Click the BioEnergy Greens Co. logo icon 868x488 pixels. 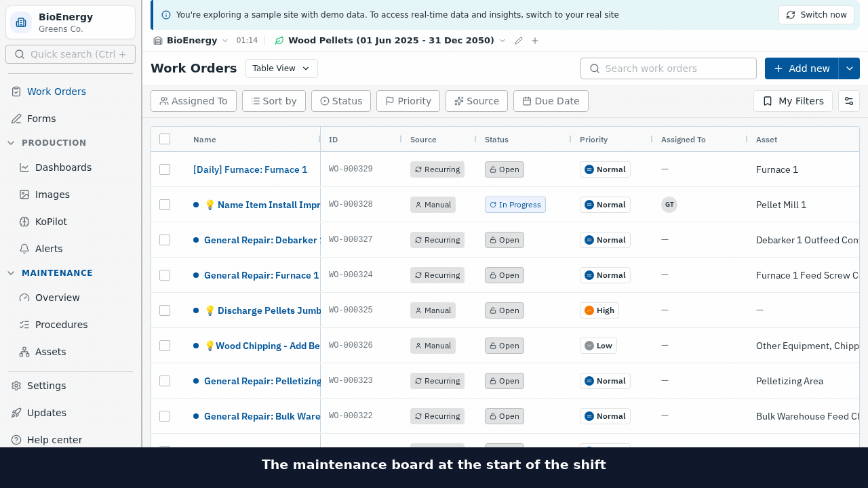[21, 22]
